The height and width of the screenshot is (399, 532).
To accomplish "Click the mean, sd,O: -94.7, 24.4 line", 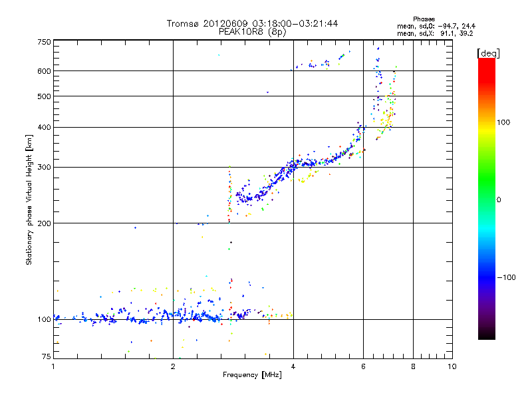I will pos(436,26).
